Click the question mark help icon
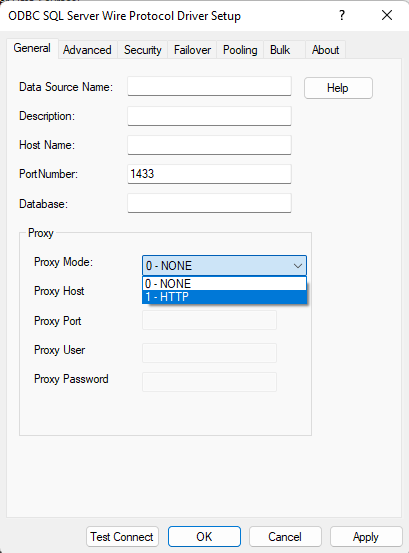409x553 pixels. (x=342, y=15)
